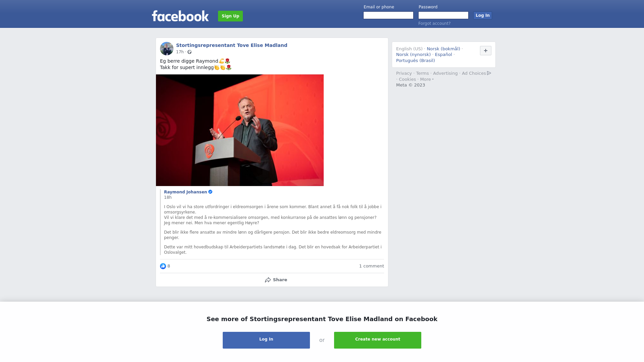Open the Forgot account? link
The image size is (644, 362).
point(434,23)
